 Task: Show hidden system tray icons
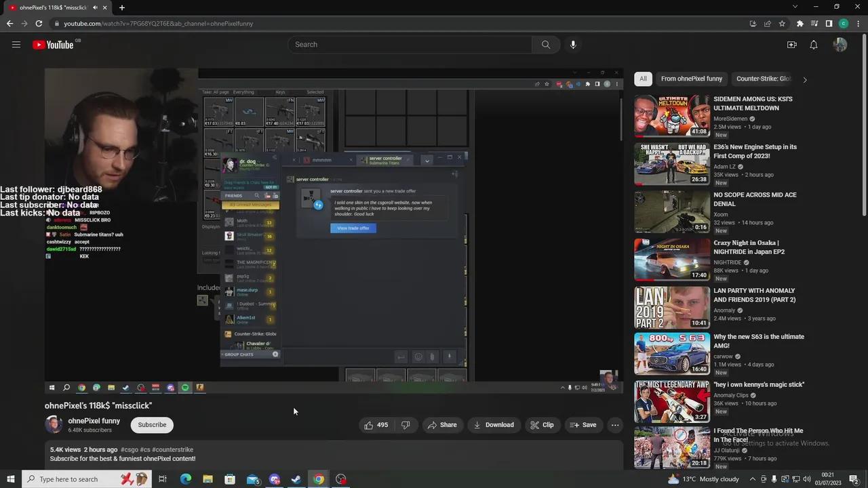(751, 479)
